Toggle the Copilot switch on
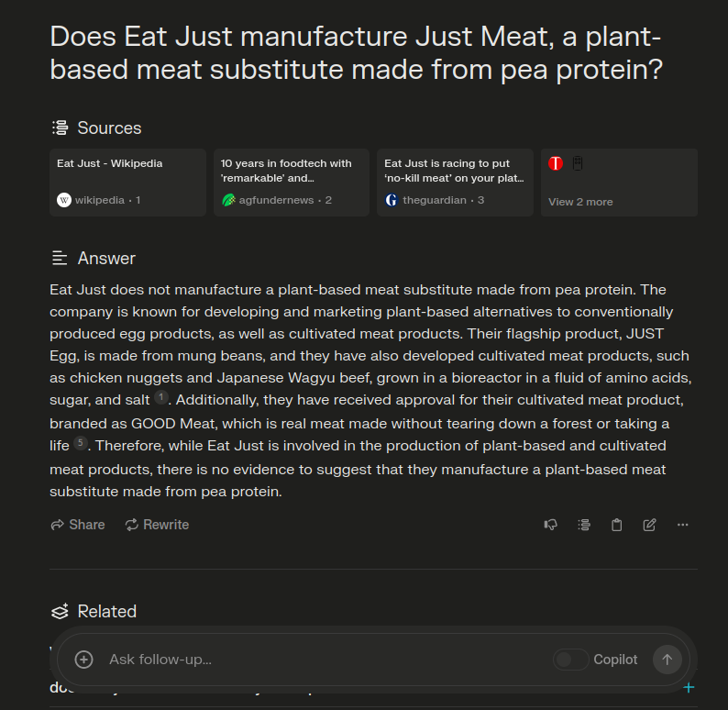The width and height of the screenshot is (728, 710). (570, 660)
